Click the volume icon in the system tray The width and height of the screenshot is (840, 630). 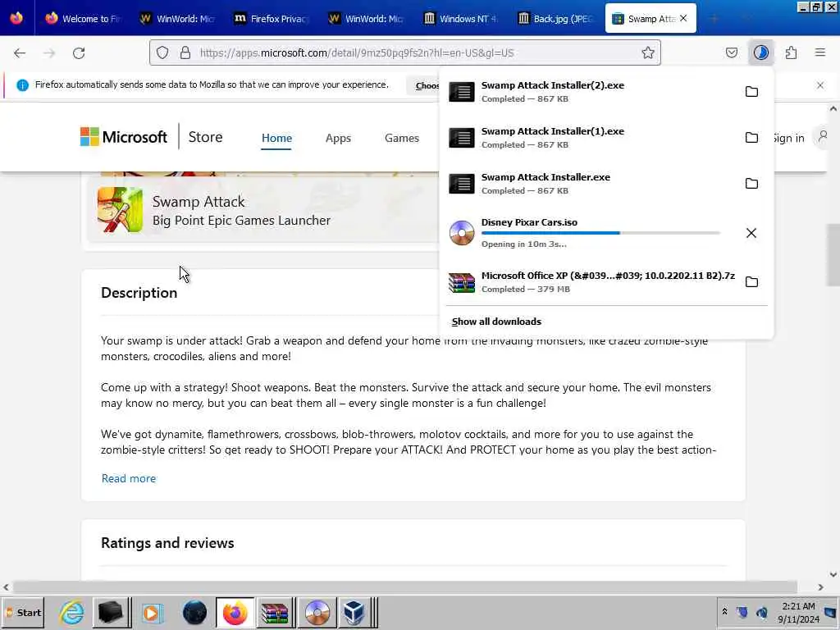click(762, 612)
